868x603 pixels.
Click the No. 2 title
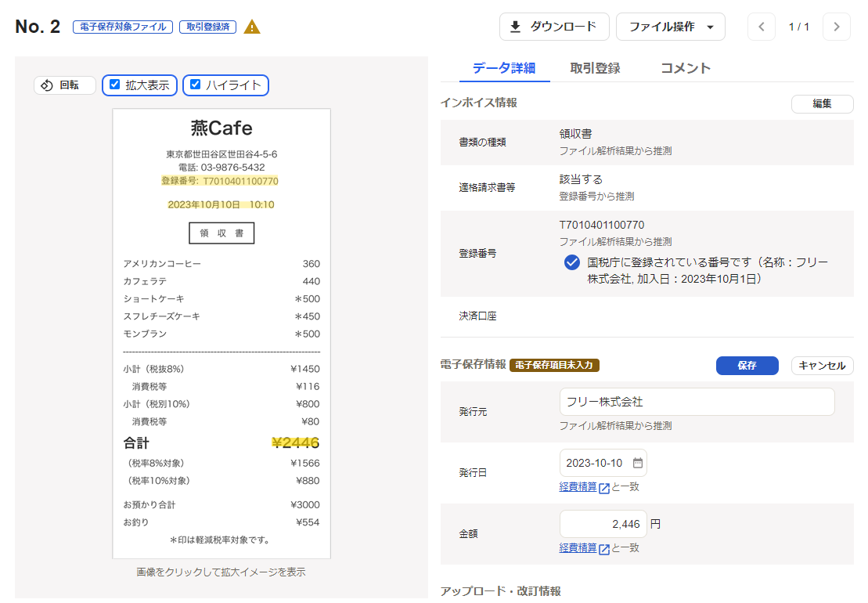pyautogui.click(x=38, y=27)
